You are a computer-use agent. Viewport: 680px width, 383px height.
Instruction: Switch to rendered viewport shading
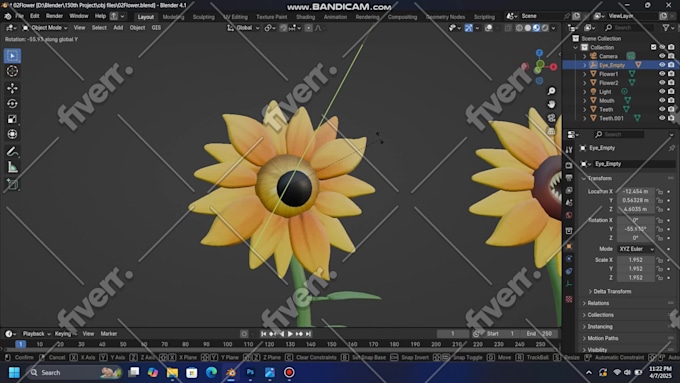[545, 28]
